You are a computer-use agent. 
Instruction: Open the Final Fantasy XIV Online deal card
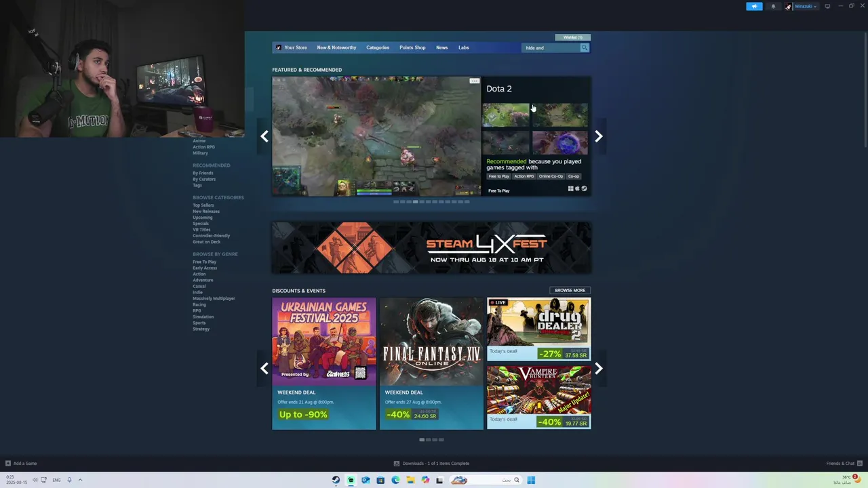pyautogui.click(x=431, y=363)
